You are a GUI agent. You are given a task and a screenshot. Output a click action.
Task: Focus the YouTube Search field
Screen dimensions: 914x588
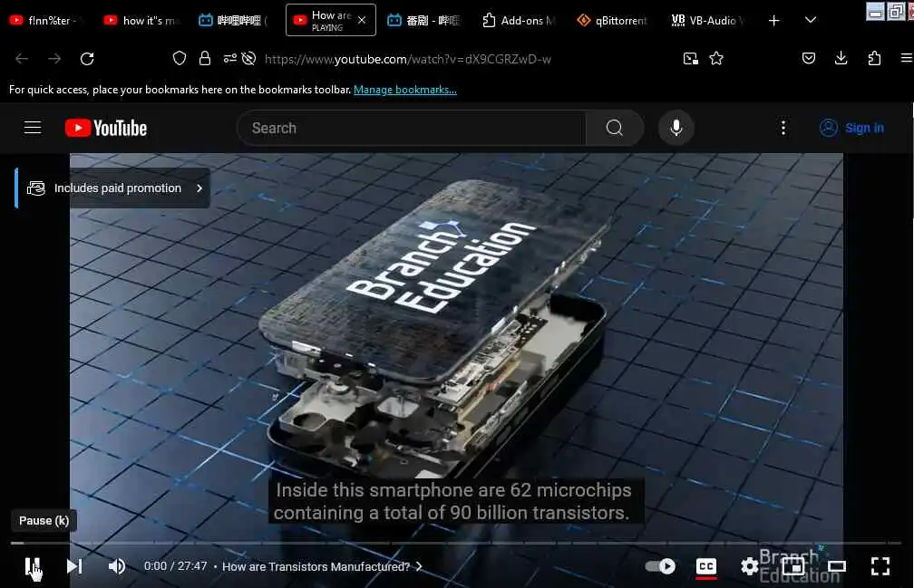(x=411, y=128)
